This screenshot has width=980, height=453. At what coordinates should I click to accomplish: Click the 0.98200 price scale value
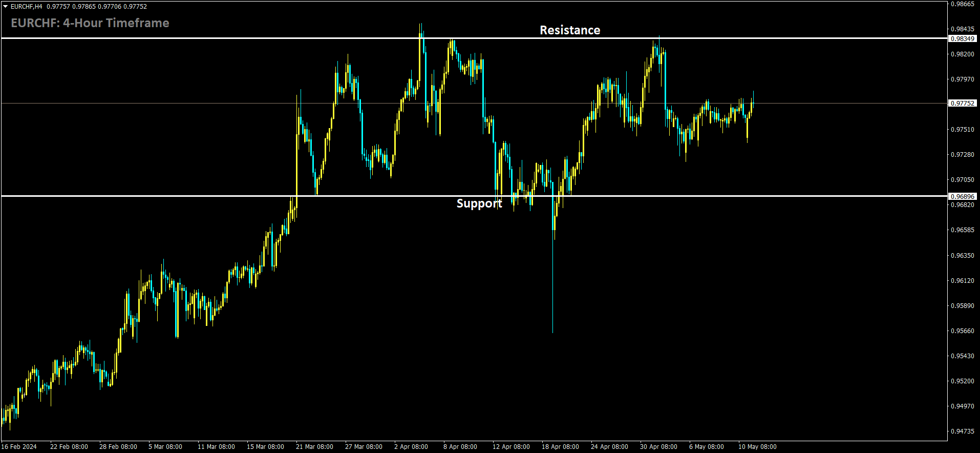tap(963, 54)
